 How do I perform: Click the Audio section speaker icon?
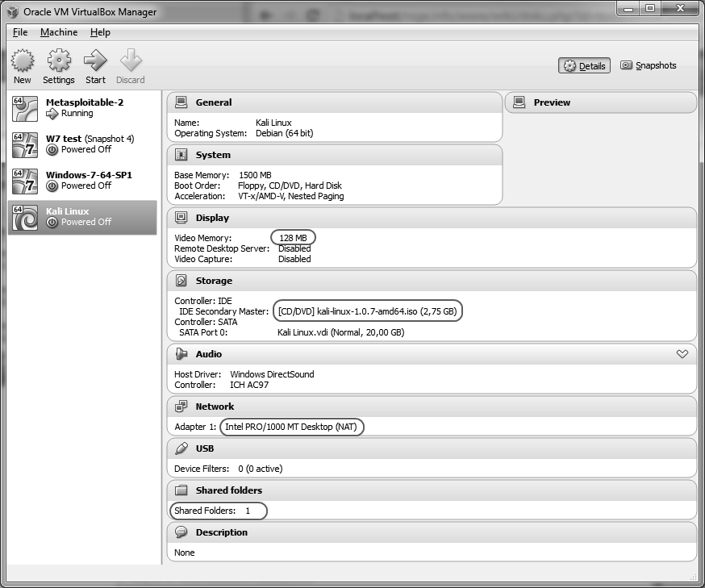181,354
